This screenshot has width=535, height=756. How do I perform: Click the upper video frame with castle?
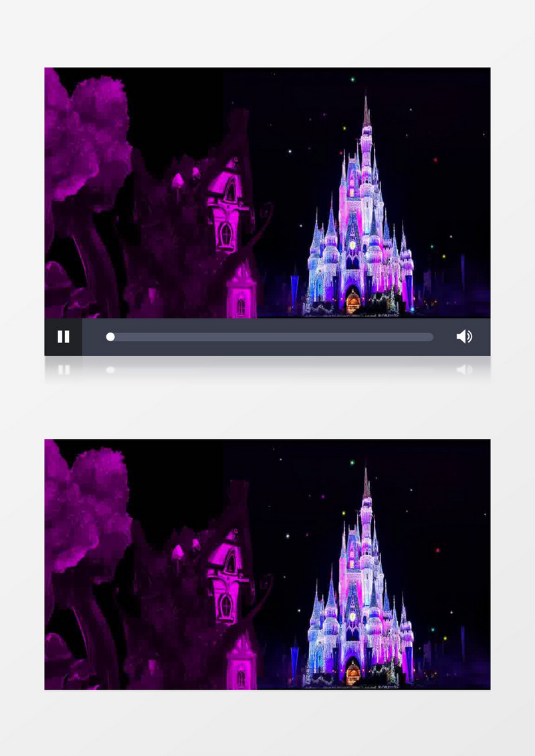pyautogui.click(x=267, y=193)
